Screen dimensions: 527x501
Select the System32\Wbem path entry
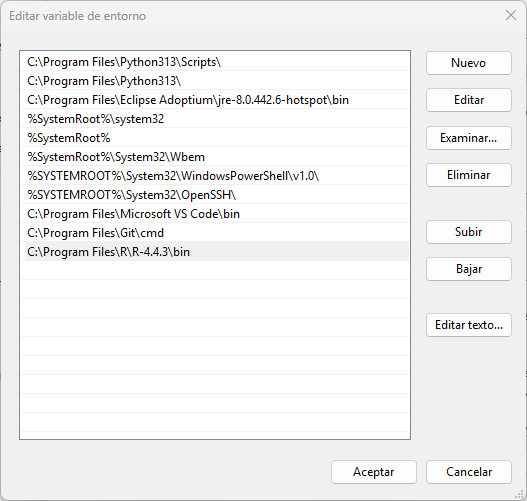(215, 157)
